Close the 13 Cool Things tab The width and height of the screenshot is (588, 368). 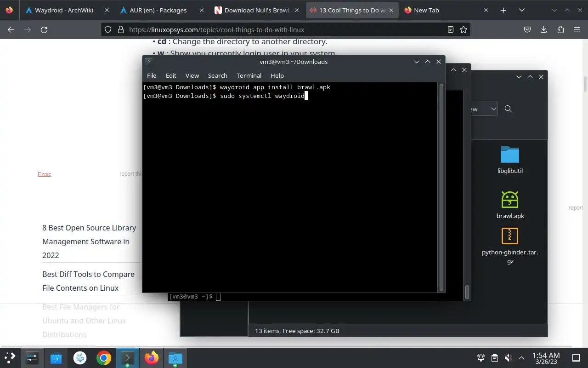[390, 10]
